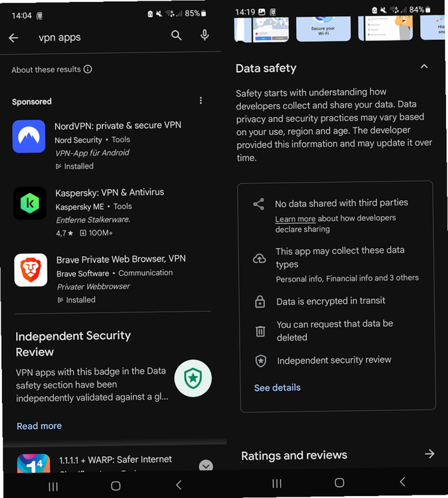
Task: Open the info icon beside About these results
Action: pyautogui.click(x=88, y=69)
